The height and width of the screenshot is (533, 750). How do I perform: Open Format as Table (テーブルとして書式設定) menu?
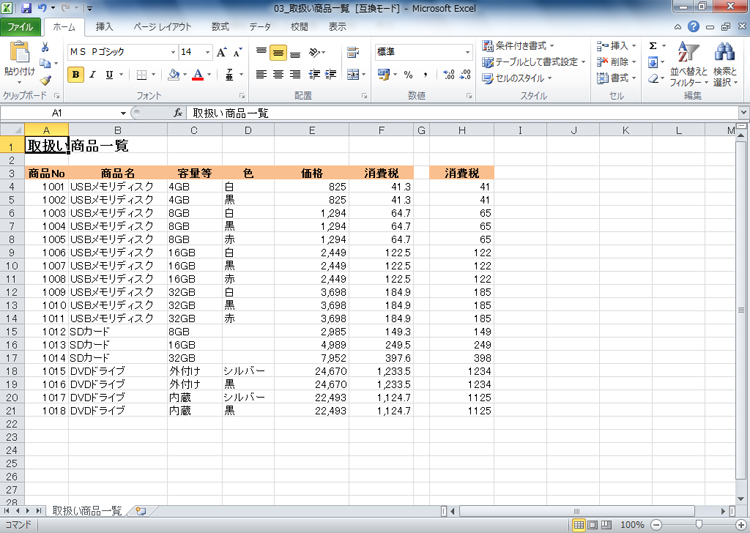(533, 62)
